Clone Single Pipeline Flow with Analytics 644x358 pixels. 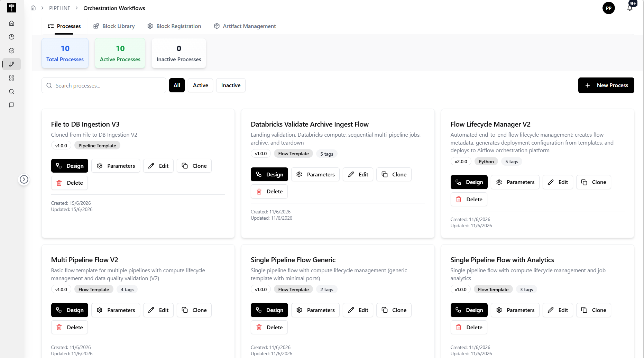pos(594,310)
